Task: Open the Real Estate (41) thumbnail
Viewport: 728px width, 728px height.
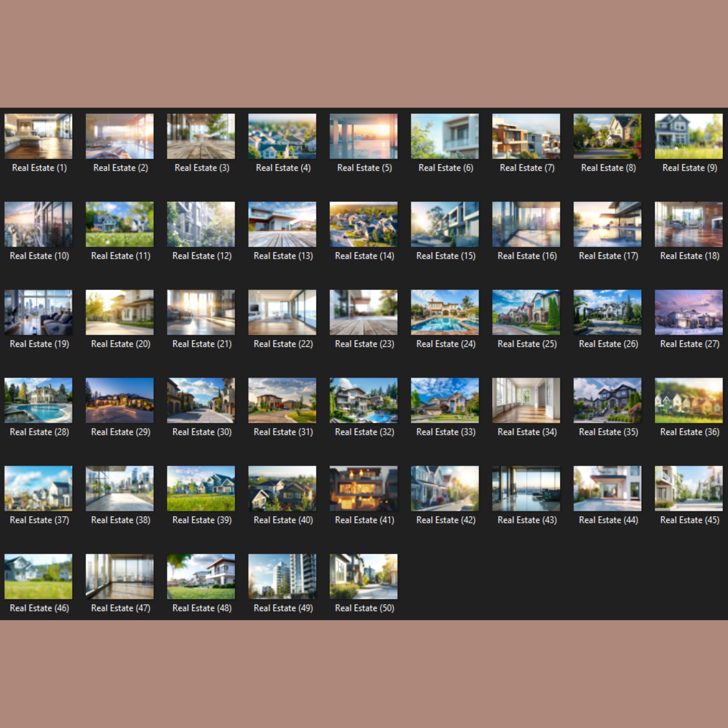Action: click(364, 488)
